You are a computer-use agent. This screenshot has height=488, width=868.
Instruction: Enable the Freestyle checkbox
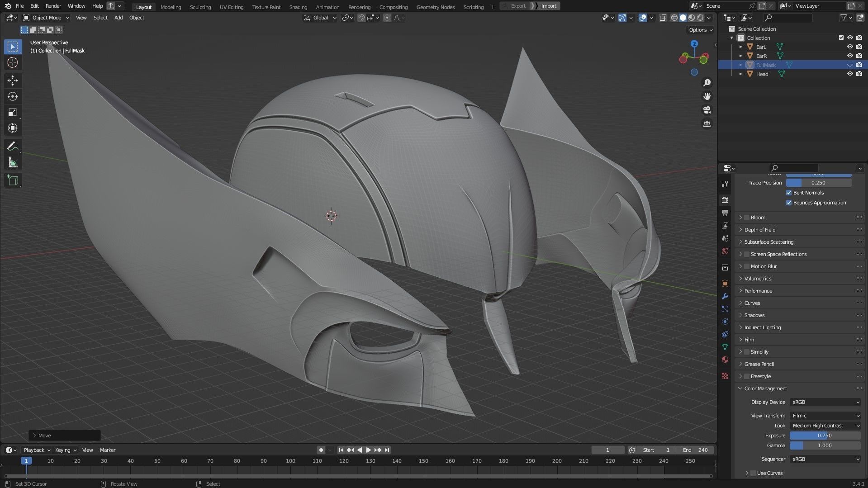747,376
